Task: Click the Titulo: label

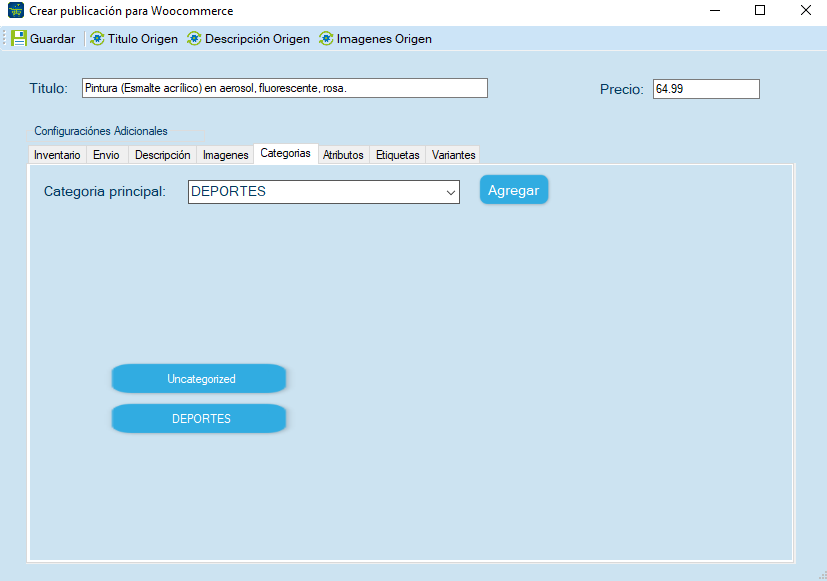Action: pos(49,88)
